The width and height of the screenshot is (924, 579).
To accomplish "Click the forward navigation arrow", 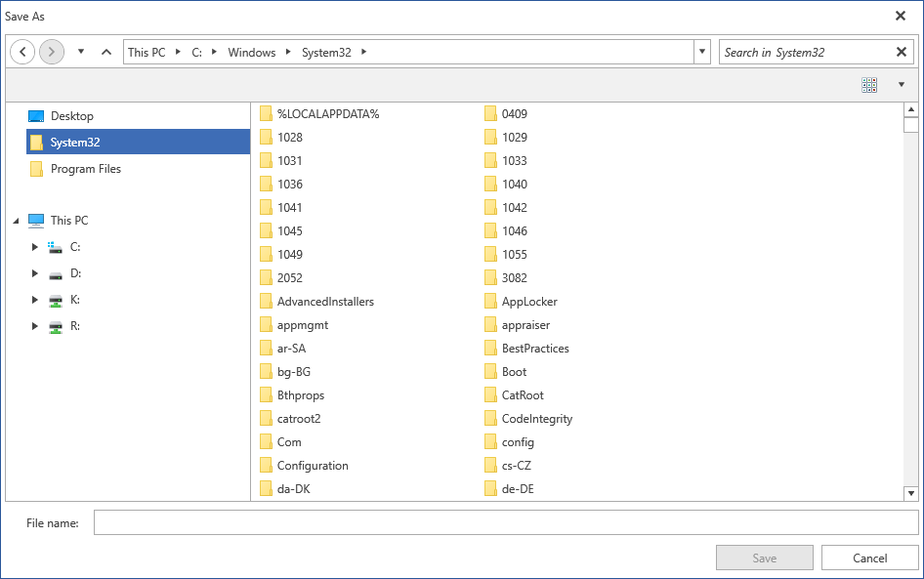I will coord(51,51).
